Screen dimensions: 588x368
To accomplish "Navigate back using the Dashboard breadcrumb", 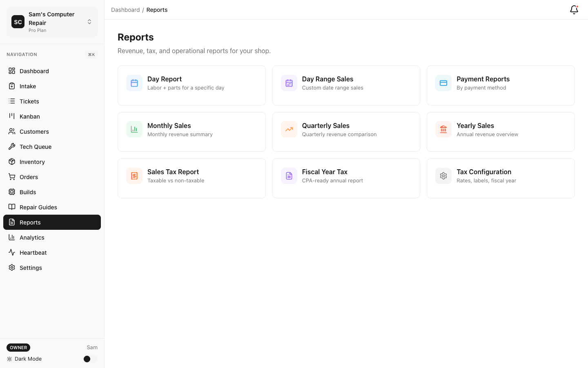I will point(125,9).
